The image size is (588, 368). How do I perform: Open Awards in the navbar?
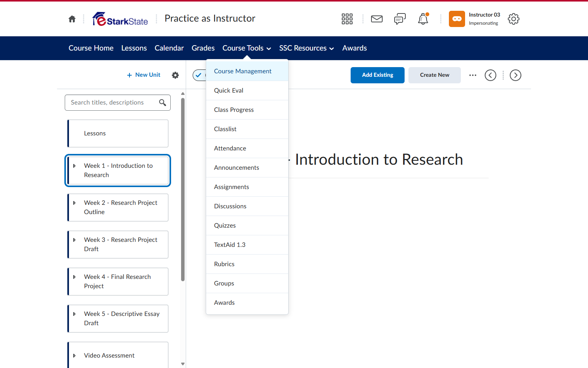tap(354, 48)
